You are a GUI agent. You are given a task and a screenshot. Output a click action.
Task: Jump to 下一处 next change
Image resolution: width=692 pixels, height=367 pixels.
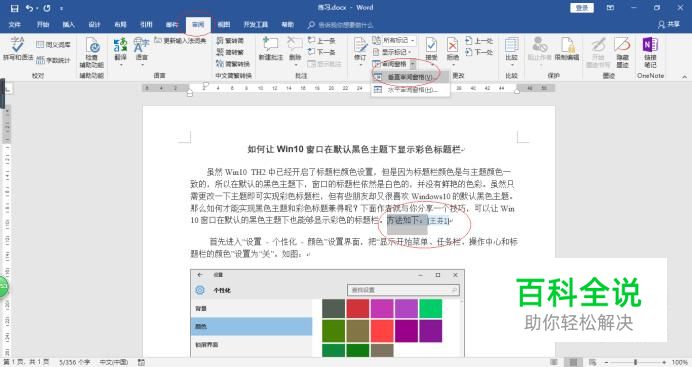coord(479,52)
